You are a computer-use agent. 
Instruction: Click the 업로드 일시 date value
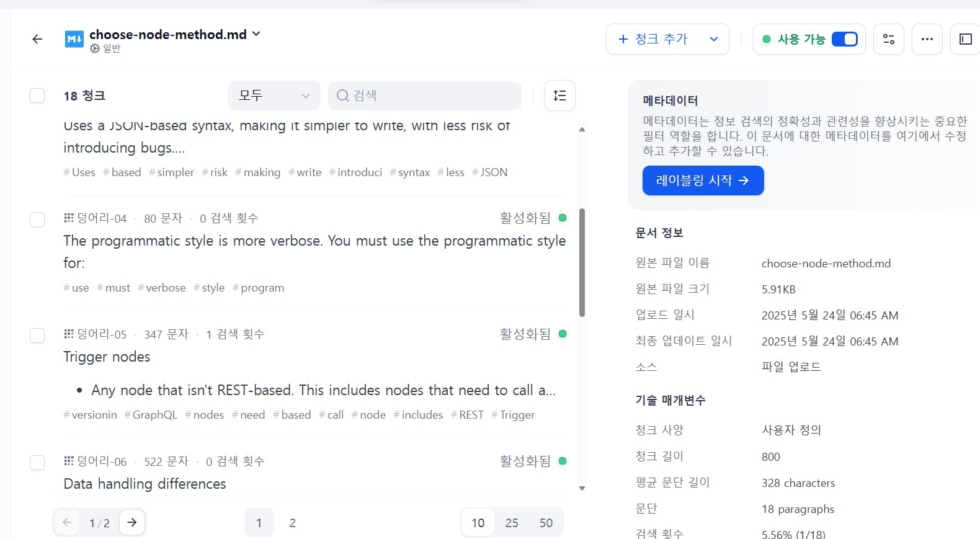(830, 316)
